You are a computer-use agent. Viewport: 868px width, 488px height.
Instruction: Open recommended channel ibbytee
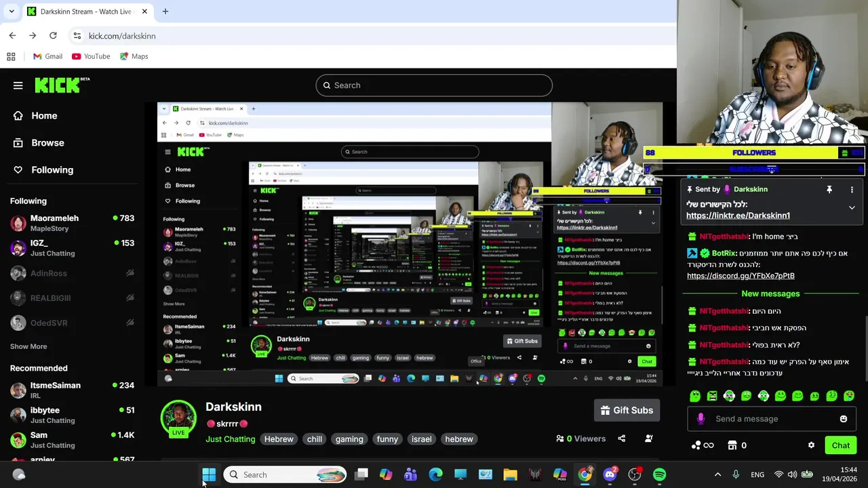click(x=72, y=415)
